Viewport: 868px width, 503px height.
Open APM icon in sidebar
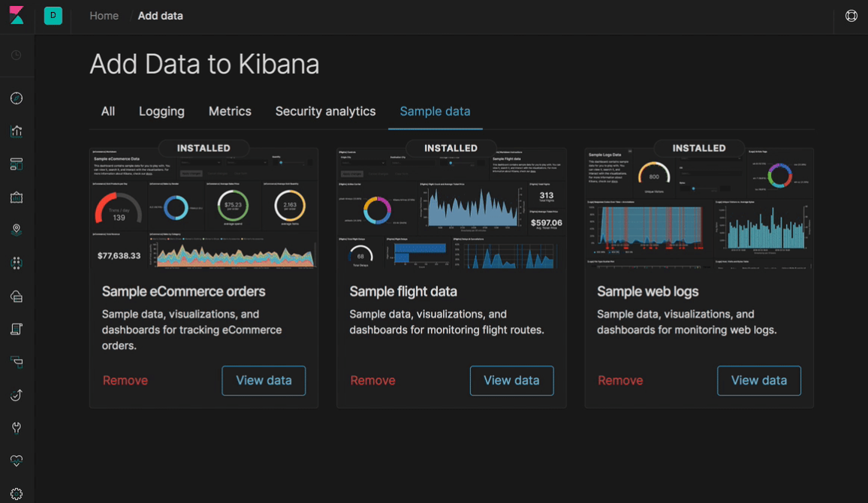coord(17,362)
